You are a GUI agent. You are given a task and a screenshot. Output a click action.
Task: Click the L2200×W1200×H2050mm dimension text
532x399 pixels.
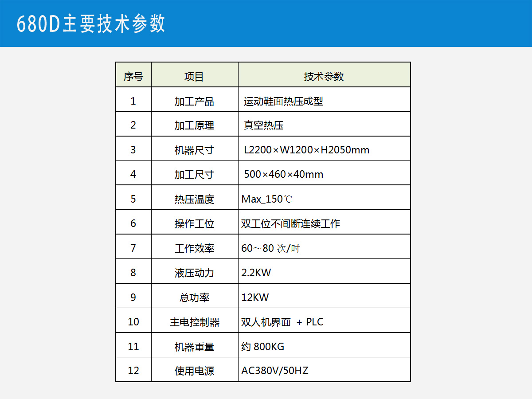coord(306,150)
